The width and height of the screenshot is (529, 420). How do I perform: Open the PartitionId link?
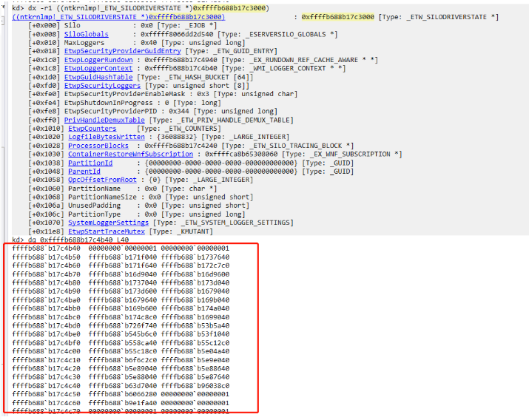pyautogui.click(x=90, y=163)
